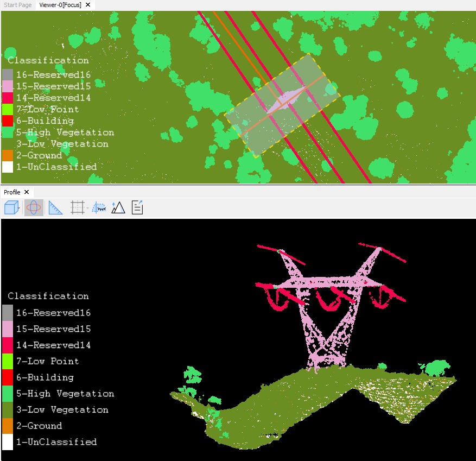This screenshot has width=476, height=461.
Task: Click gray 16-Reserved16 swatch in viewer legend
Action: (8, 75)
